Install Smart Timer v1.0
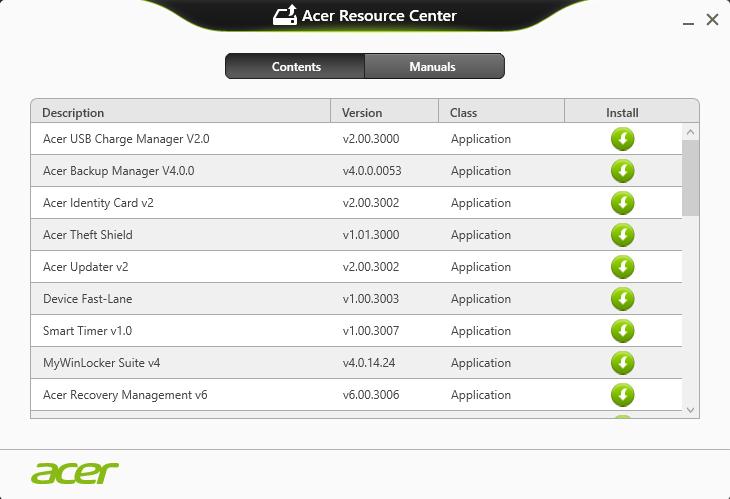The width and height of the screenshot is (730, 499). tap(622, 330)
